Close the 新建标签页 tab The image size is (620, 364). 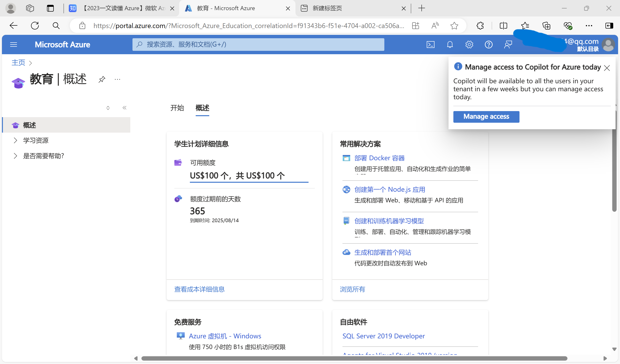click(403, 8)
